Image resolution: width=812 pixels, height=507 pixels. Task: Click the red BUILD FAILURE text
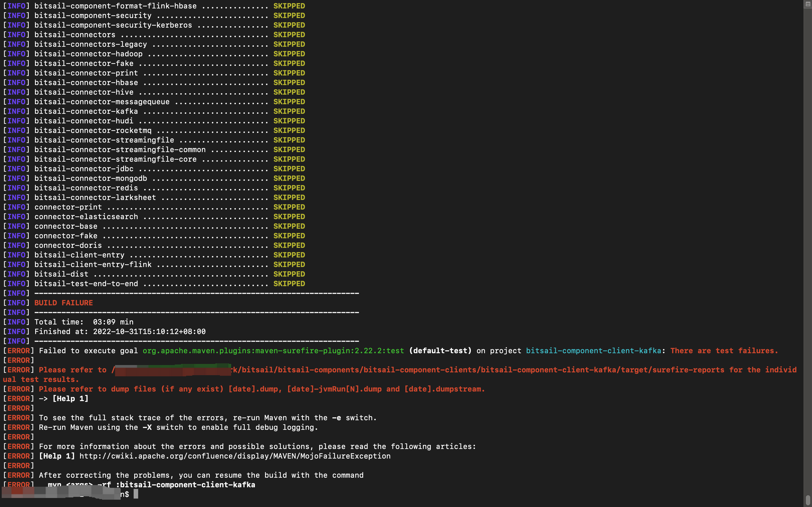[63, 303]
